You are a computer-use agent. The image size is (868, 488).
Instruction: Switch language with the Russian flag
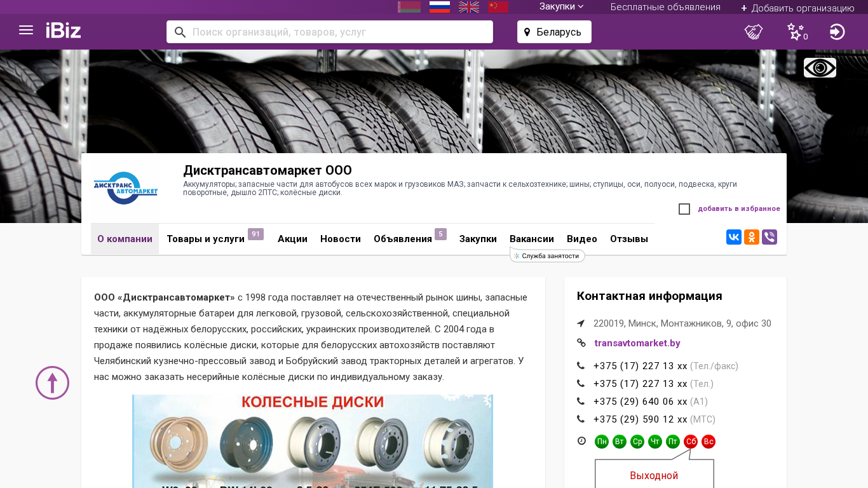(x=440, y=6)
